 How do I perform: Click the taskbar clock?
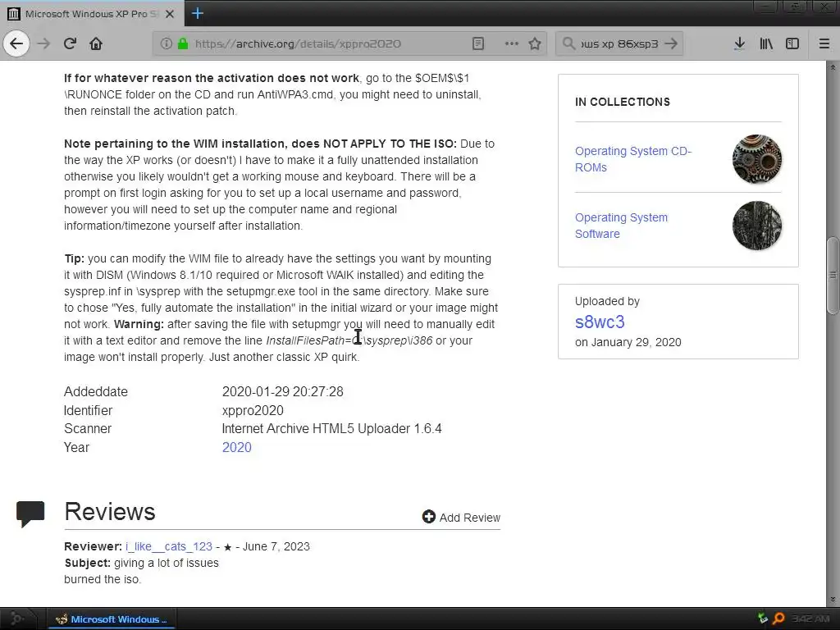click(810, 619)
